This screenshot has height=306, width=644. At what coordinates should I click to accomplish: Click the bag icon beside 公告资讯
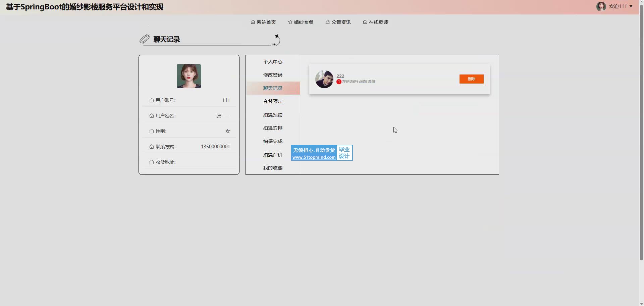328,22
